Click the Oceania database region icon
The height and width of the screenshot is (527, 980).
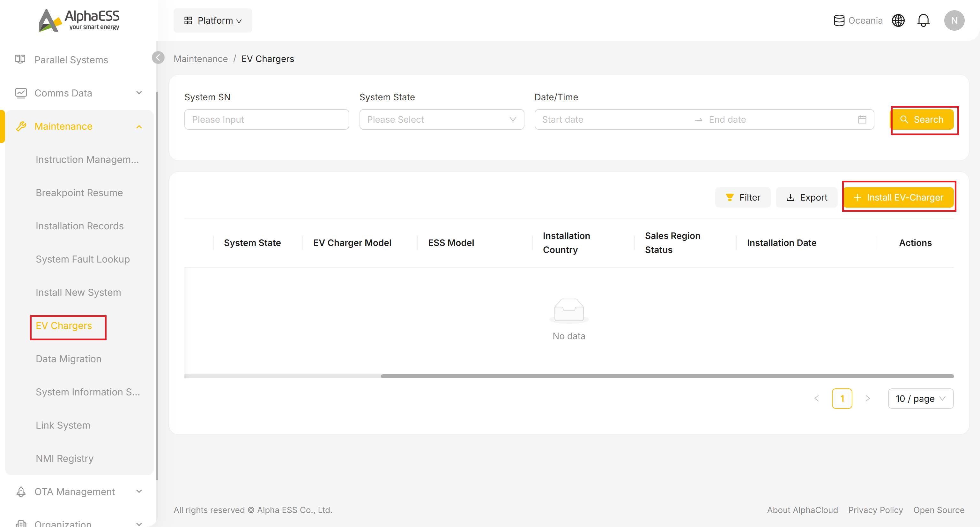pos(839,20)
